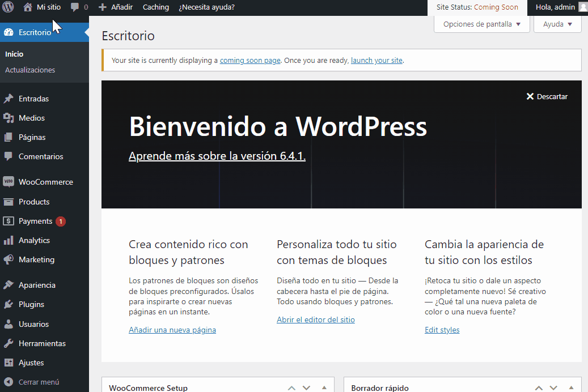Image resolution: width=588 pixels, height=392 pixels.
Task: Click the Escritorio dashboard gauge icon
Action: coord(9,32)
